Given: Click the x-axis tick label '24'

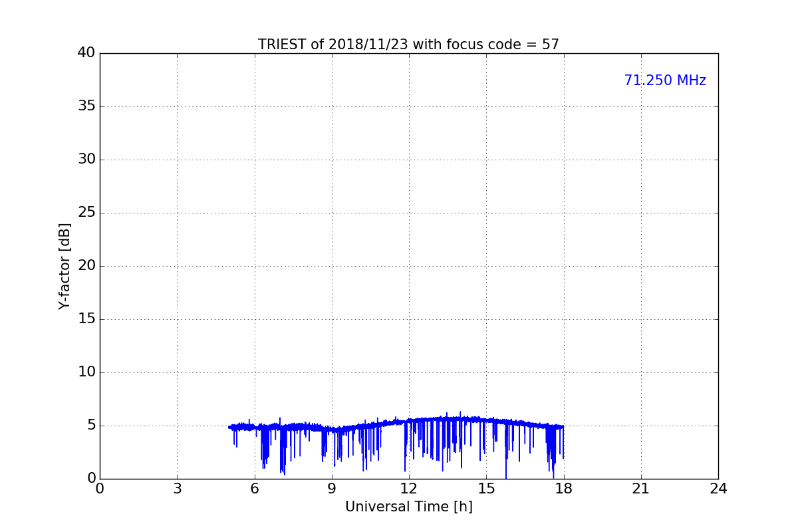Looking at the screenshot, I should click(x=718, y=489).
